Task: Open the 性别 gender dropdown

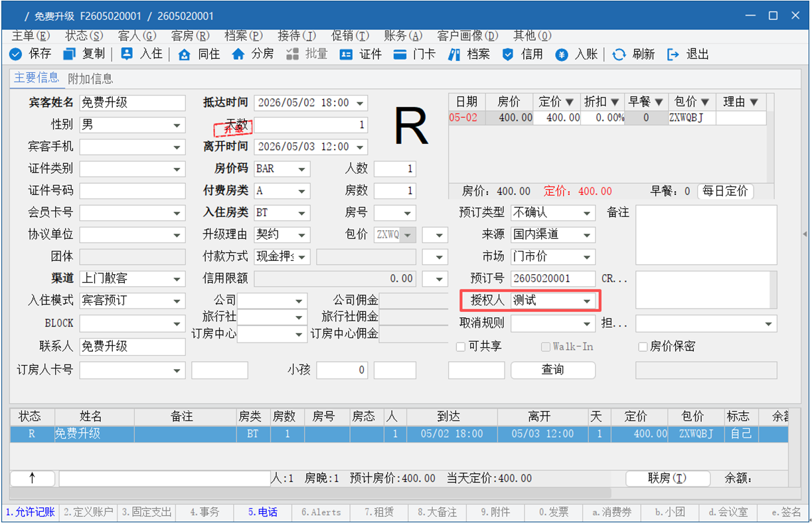Action: [177, 125]
